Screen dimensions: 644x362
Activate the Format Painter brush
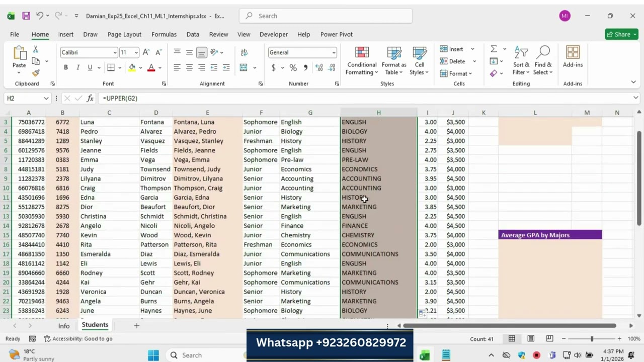(36, 73)
